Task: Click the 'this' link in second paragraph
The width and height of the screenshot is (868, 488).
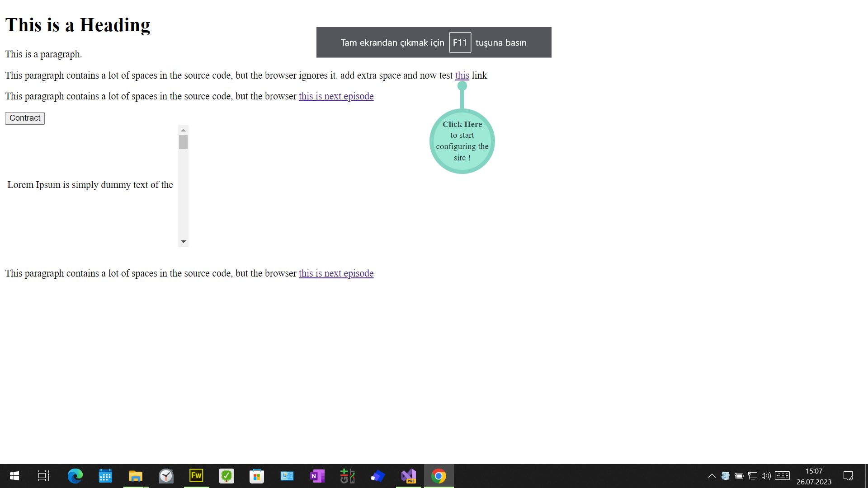Action: click(462, 75)
